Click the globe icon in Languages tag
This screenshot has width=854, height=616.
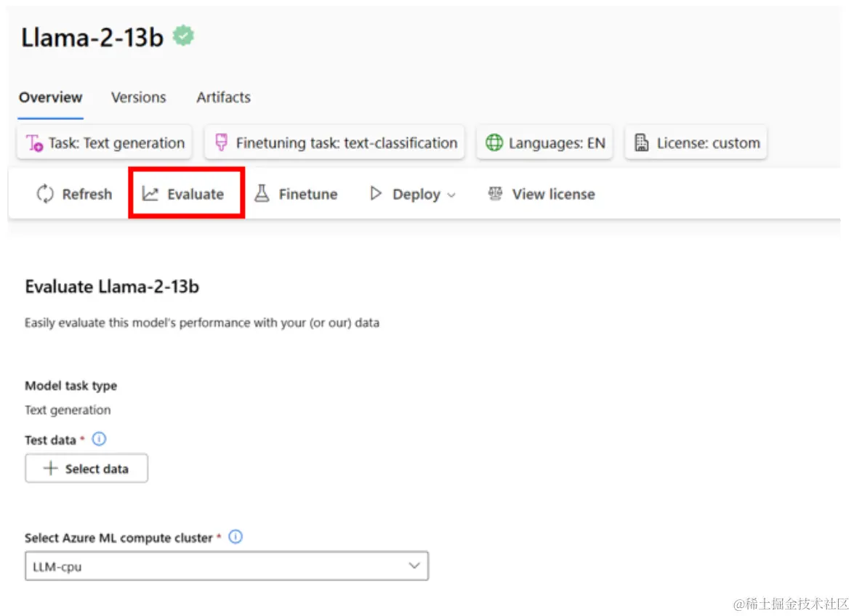point(494,142)
